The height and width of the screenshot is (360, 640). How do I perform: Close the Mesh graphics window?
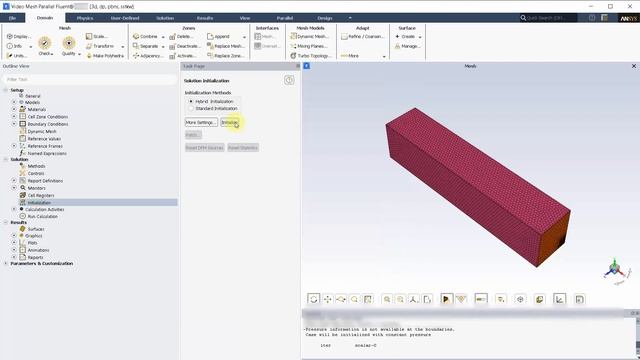634,66
